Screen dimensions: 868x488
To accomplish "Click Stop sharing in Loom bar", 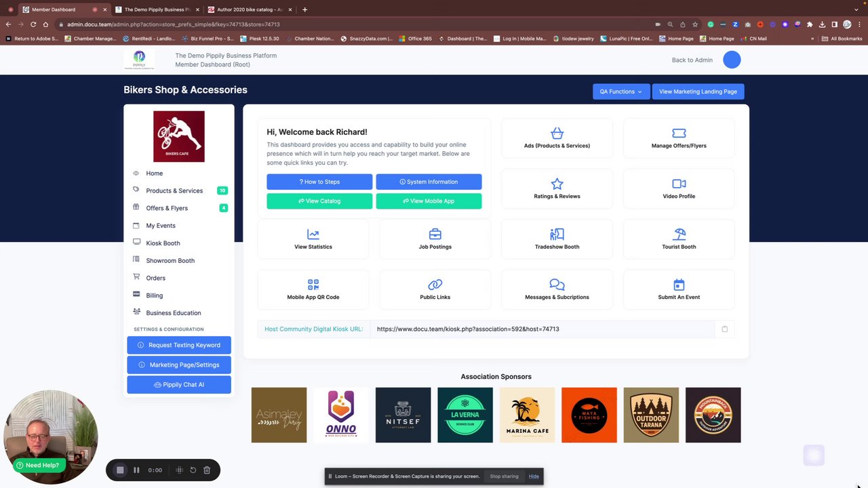I will pyautogui.click(x=504, y=476).
